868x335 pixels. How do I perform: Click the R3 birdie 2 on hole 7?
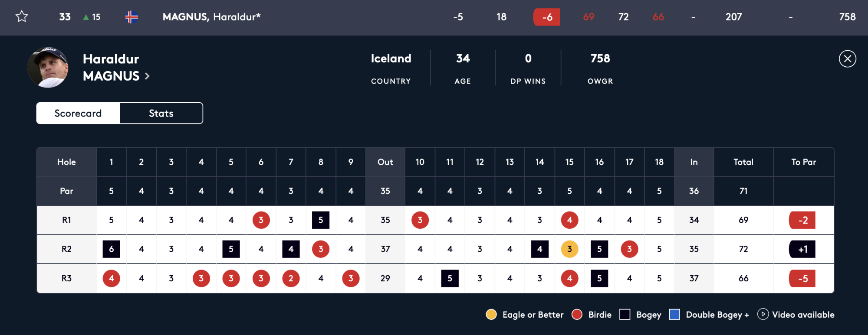[291, 278]
